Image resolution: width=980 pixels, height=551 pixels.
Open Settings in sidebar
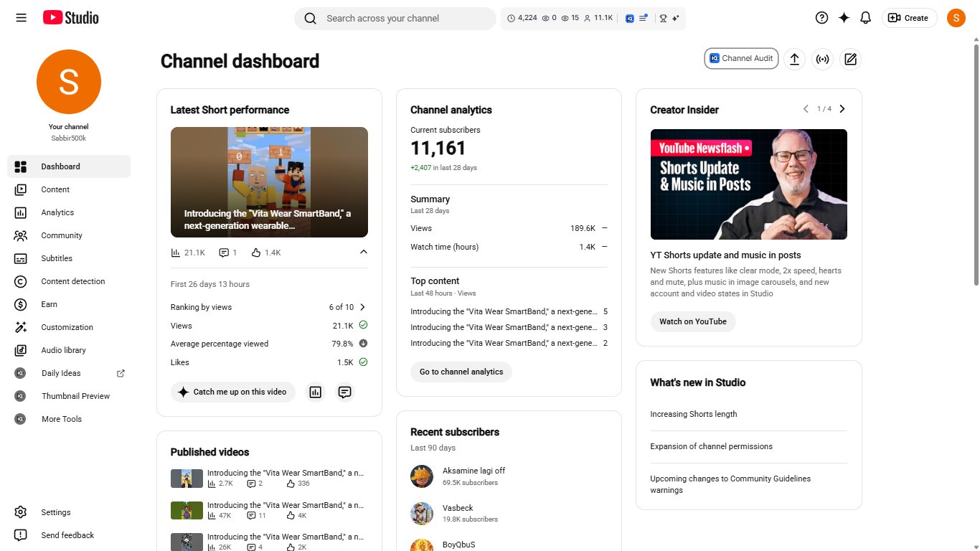[x=69, y=512]
